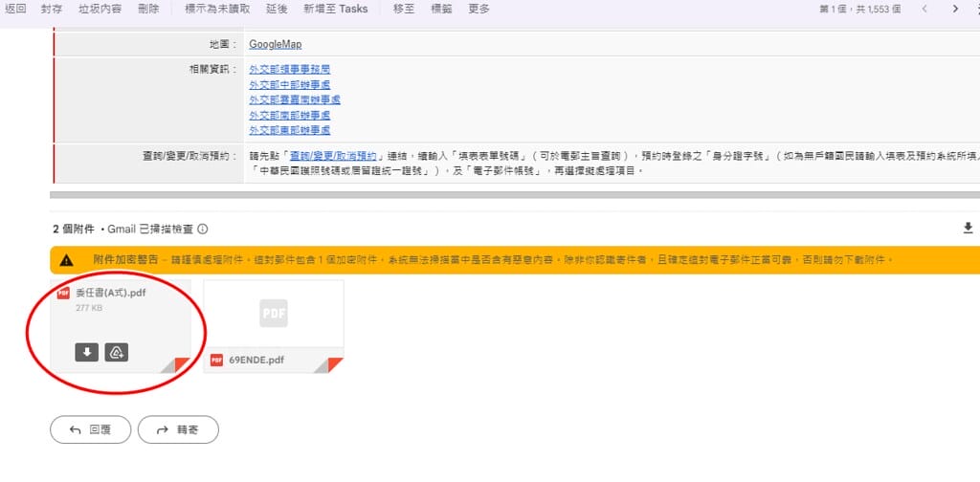Snooze the message with 延後
The width and height of the screenshot is (980, 482).
(276, 9)
